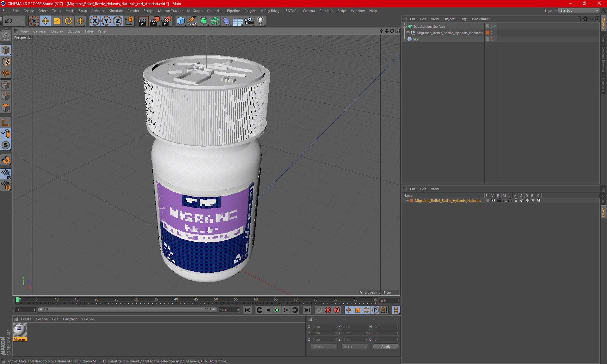The image size is (607, 364).
Task: Open Edit Render Settings
Action: click(166, 21)
